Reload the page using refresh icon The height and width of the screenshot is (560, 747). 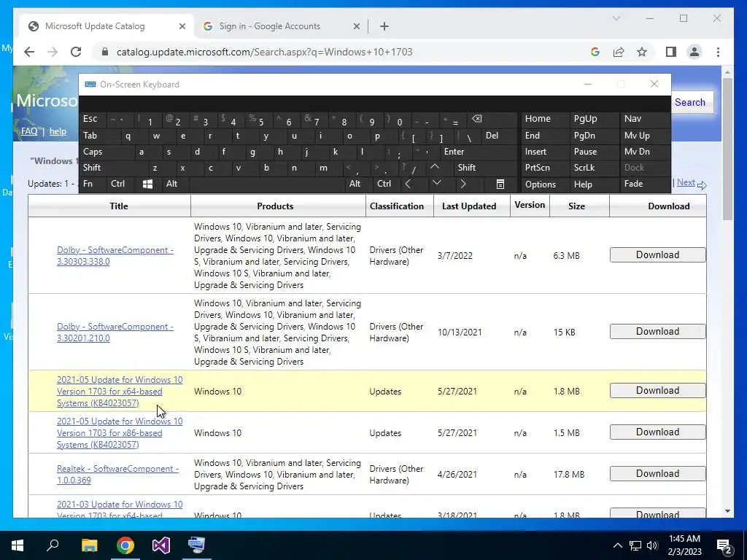[76, 52]
